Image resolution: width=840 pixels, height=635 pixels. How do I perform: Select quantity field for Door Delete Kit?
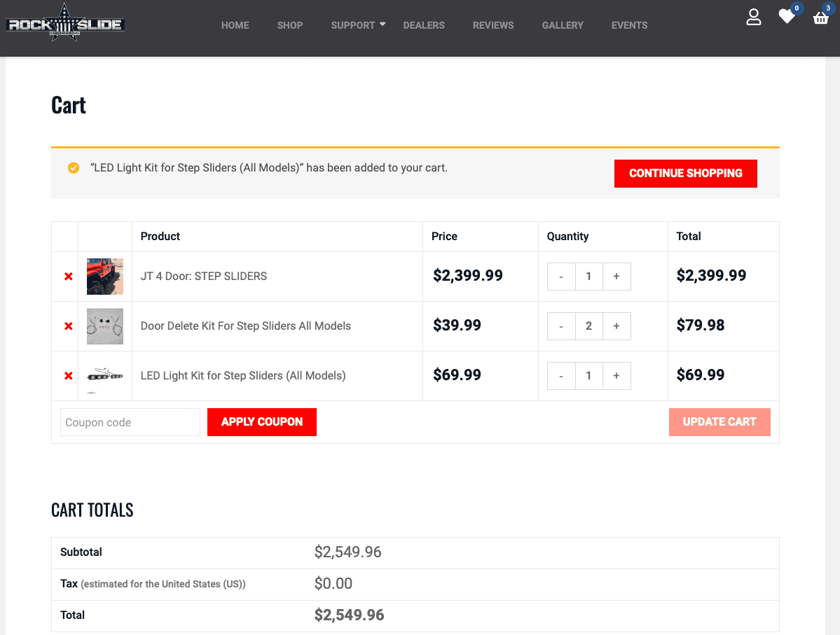pos(588,326)
